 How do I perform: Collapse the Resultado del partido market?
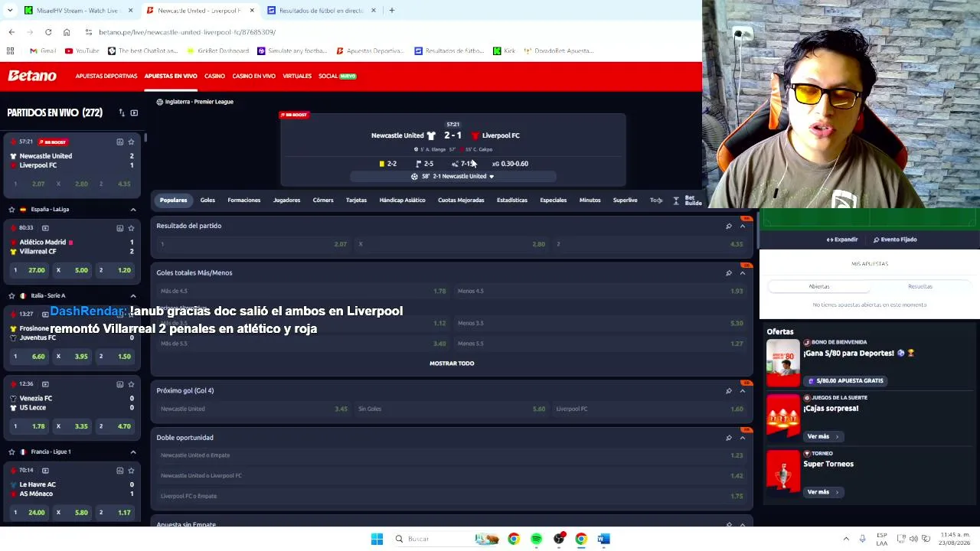click(x=742, y=226)
